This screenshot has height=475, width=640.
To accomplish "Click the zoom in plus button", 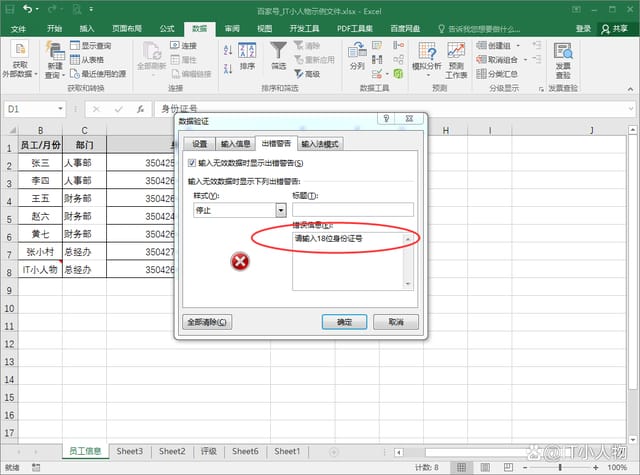I will 596,467.
